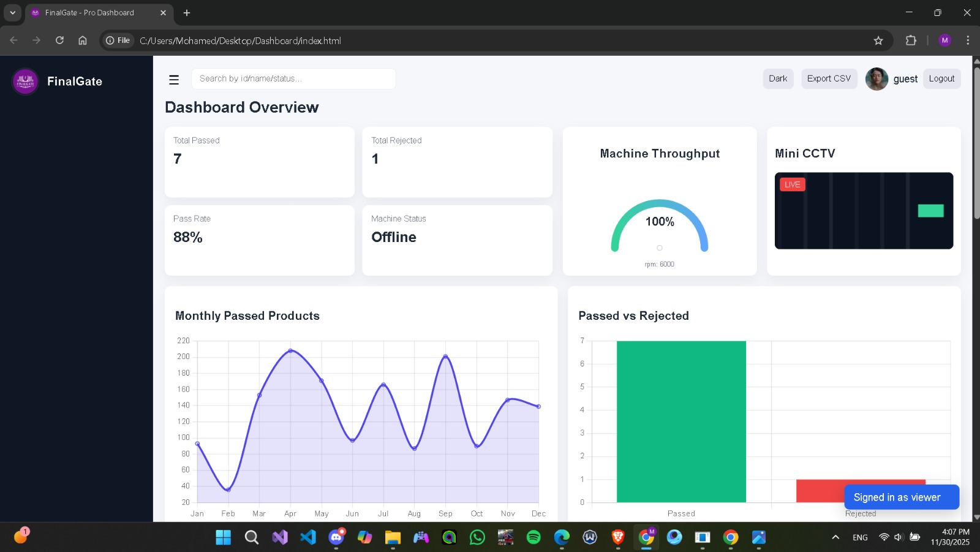Viewport: 980px width, 552px height.
Task: Open a new browser tab
Action: pyautogui.click(x=187, y=12)
